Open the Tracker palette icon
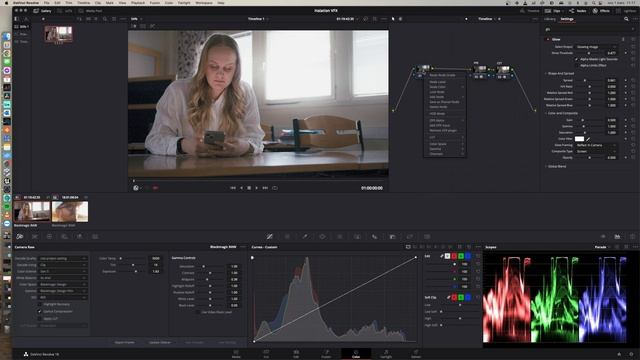Viewport: 640px width, 360px height. click(340, 236)
